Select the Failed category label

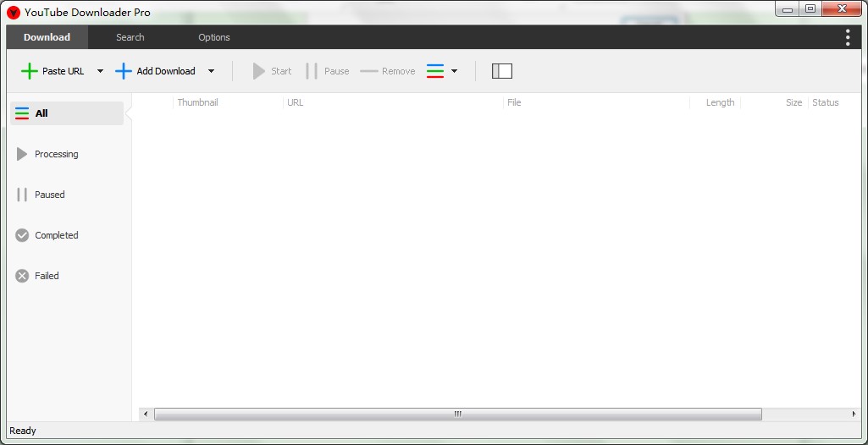47,276
